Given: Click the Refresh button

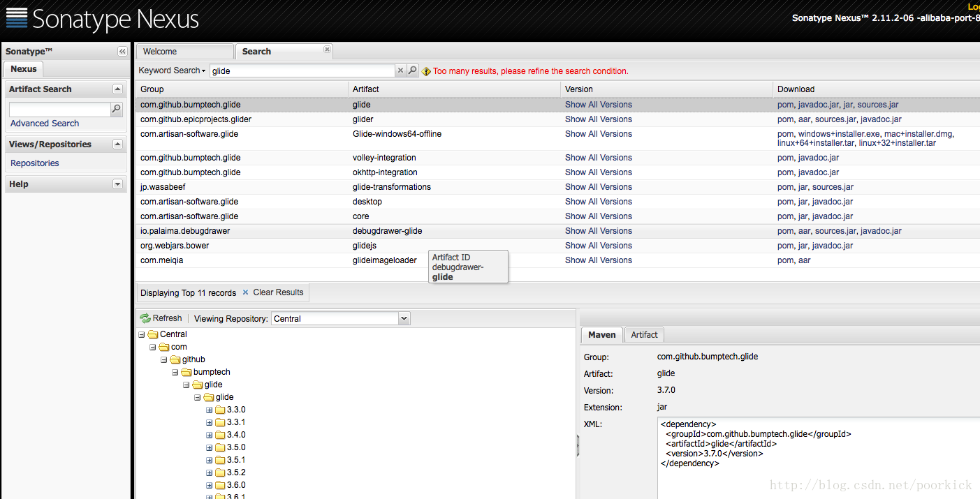Looking at the screenshot, I should 161,318.
